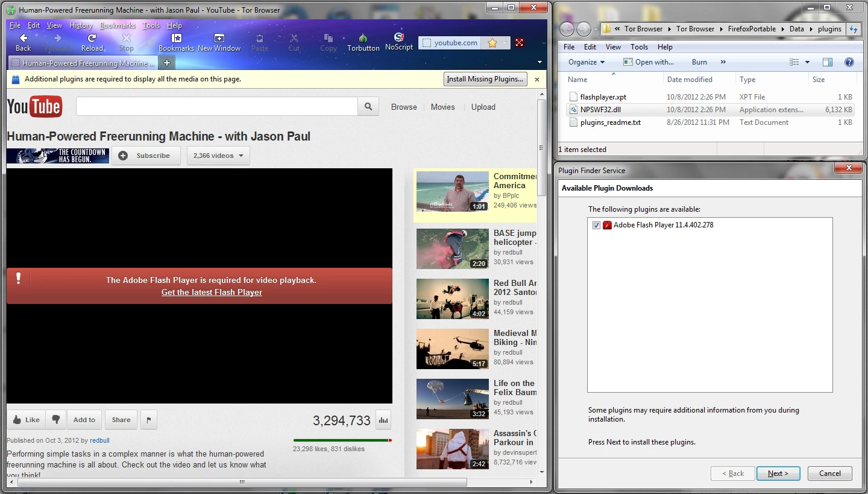868x494 pixels.
Task: Click Install Missing Plugins button
Action: pos(485,79)
